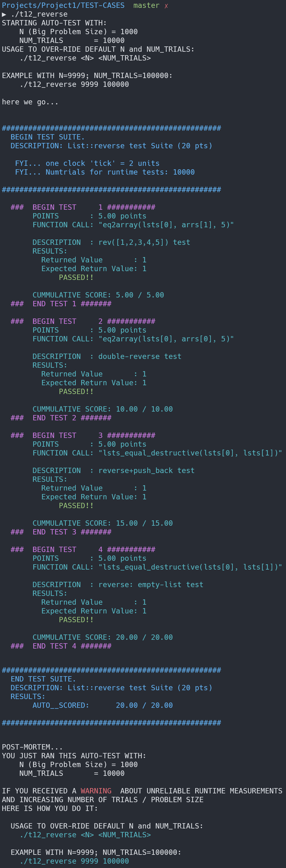Screen dimensions: 286x868
Task: Click the 'here we go...' line
Action: [30, 102]
